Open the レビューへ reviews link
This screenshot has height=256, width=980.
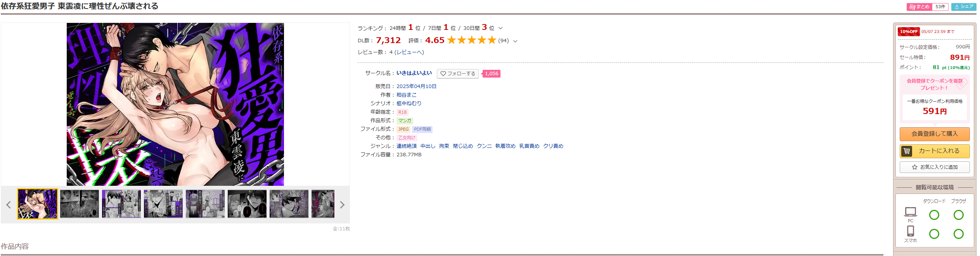pos(409,52)
